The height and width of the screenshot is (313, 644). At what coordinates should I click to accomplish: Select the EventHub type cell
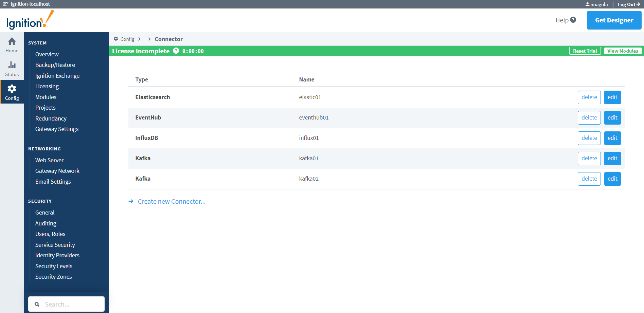coord(148,117)
